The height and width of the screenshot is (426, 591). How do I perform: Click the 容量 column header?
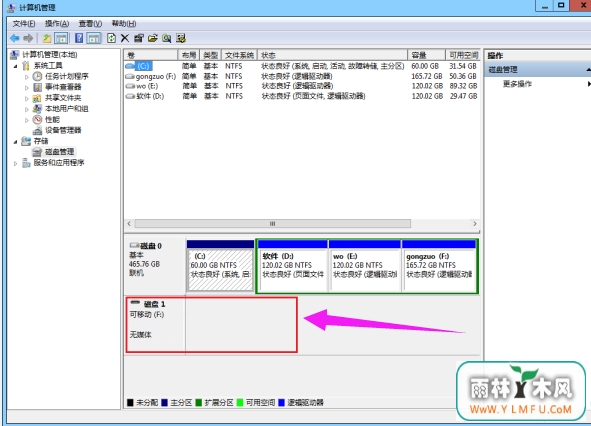(x=426, y=55)
